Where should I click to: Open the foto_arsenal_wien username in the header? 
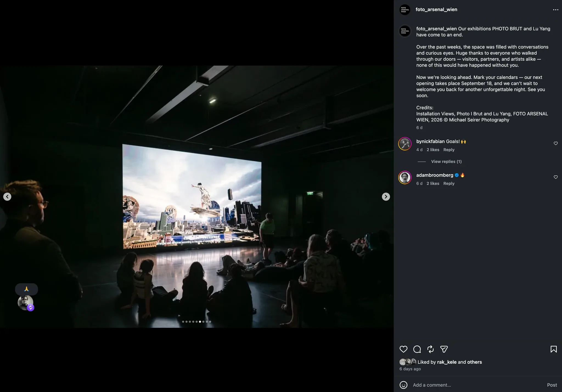pyautogui.click(x=436, y=10)
